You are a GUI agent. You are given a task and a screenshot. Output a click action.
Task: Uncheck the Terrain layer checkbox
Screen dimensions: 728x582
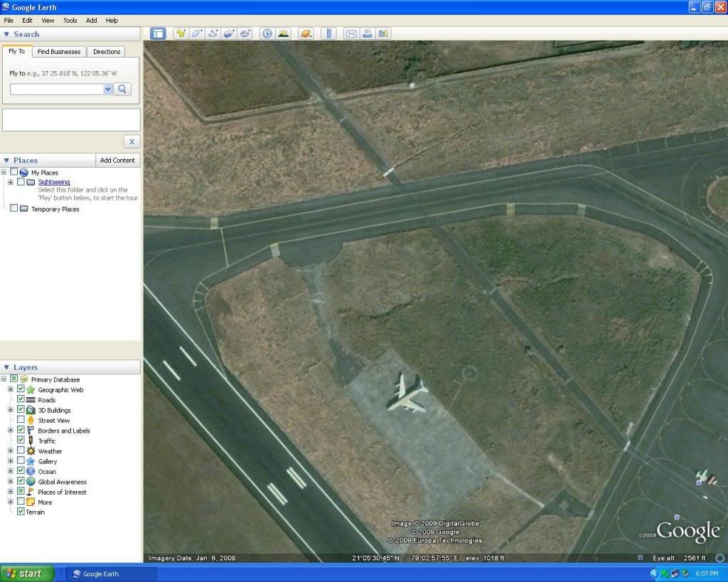point(21,512)
